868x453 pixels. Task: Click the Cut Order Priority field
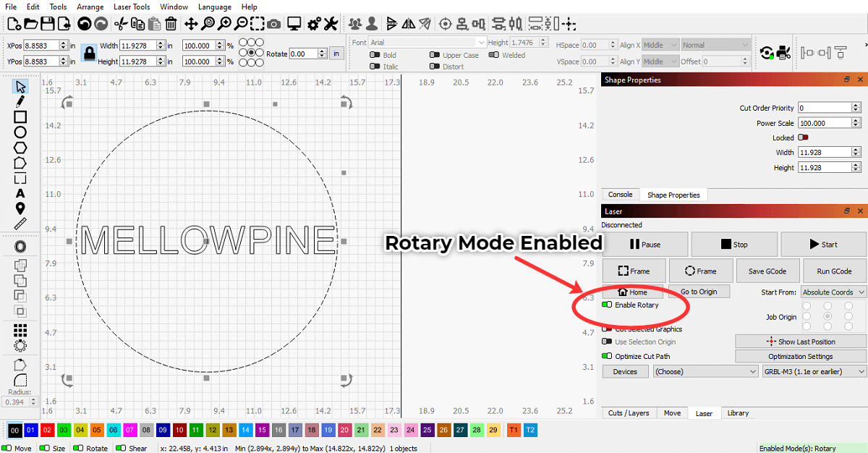(x=829, y=108)
